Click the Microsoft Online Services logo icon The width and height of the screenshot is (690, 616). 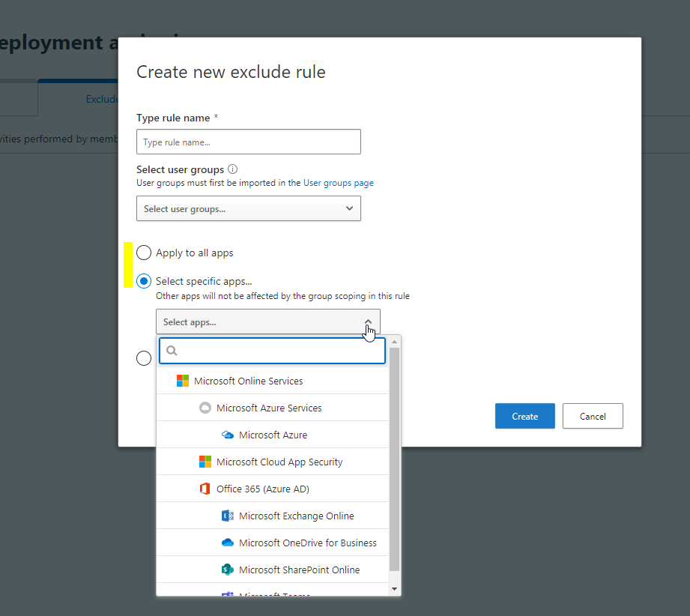pyautogui.click(x=183, y=381)
